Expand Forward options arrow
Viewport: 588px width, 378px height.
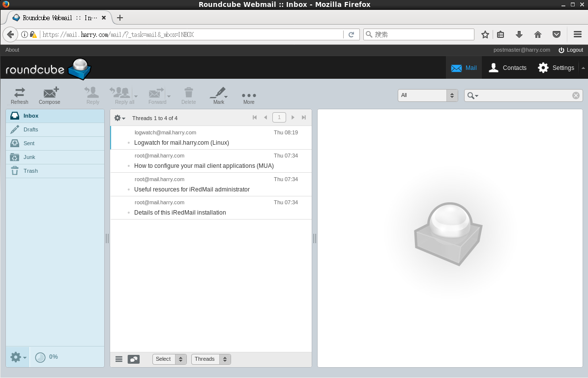pyautogui.click(x=169, y=96)
